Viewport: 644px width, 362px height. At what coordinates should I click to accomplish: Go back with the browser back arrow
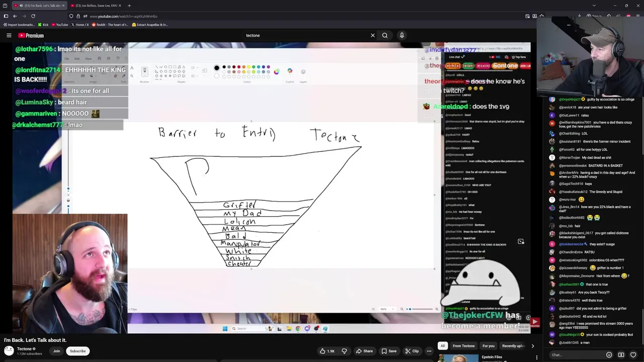(15, 16)
